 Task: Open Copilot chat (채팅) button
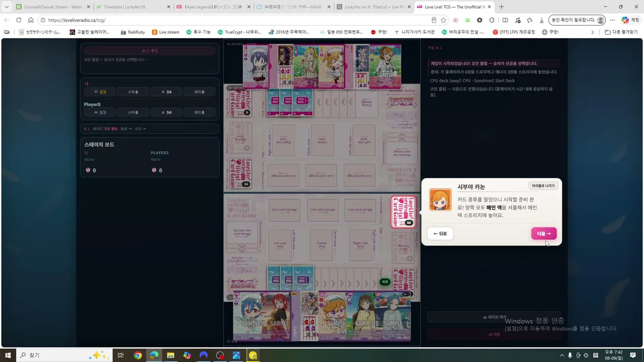coord(630,20)
